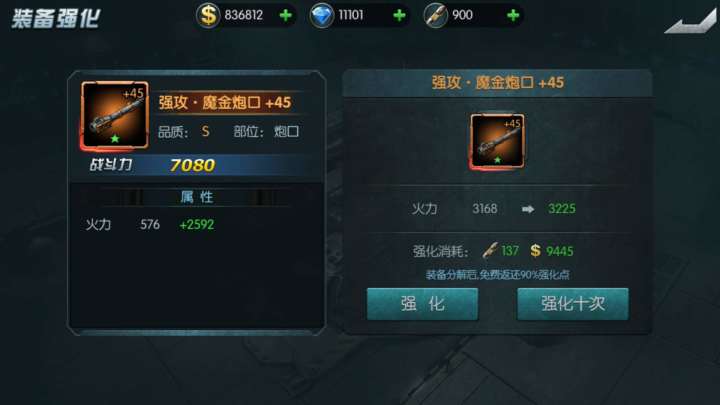The image size is (720, 405).
Task: Select the 魔金炮口 +45 thumbnail in left panel
Action: [x=115, y=115]
